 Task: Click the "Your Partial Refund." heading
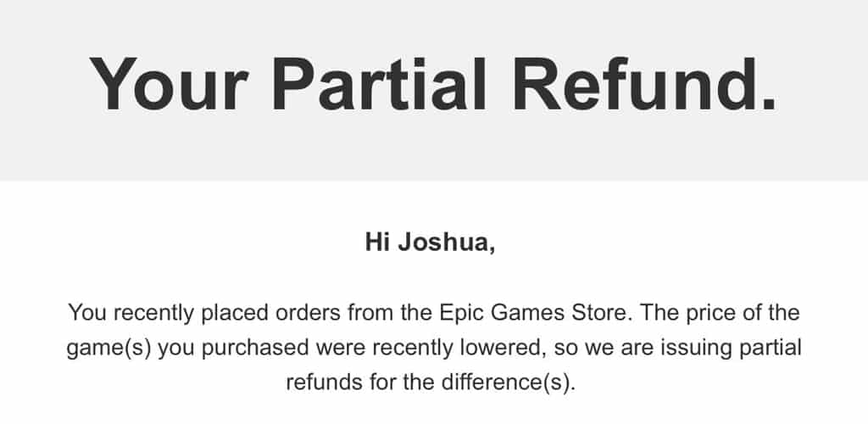pyautogui.click(x=431, y=84)
